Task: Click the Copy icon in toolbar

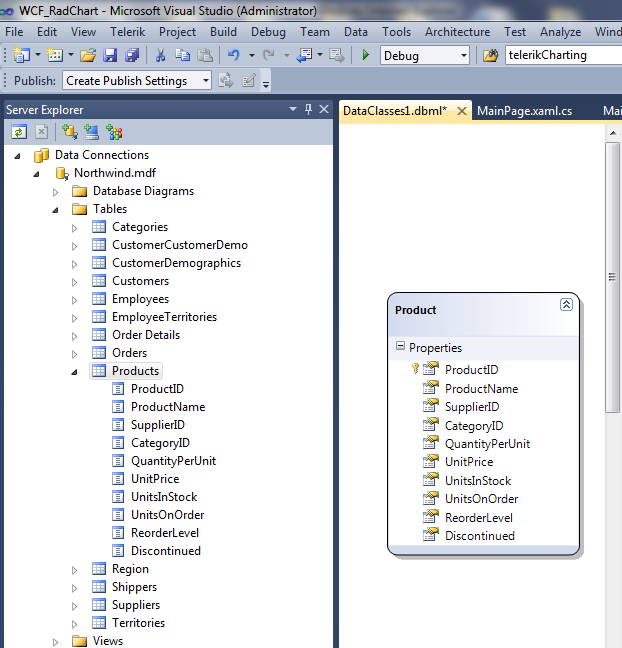Action: pyautogui.click(x=182, y=55)
